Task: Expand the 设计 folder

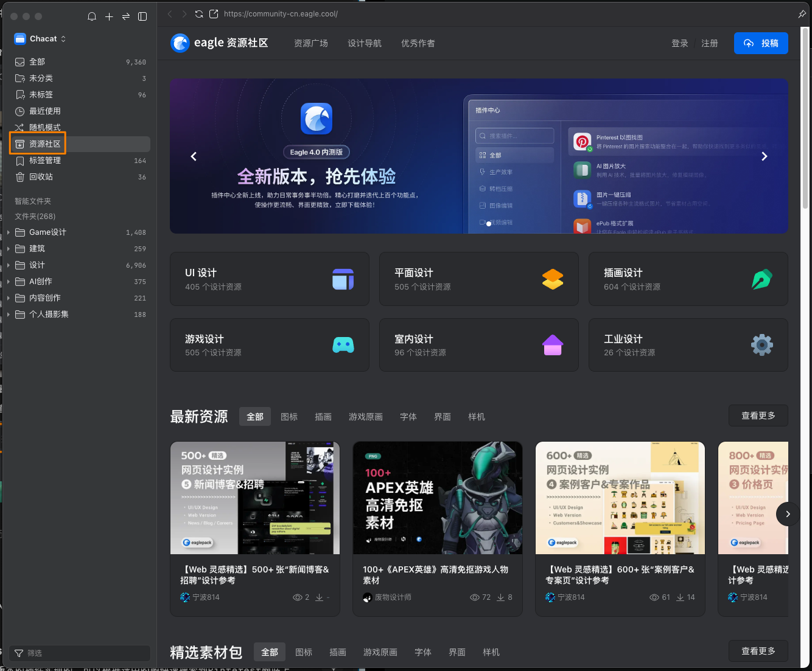Action: (8, 265)
